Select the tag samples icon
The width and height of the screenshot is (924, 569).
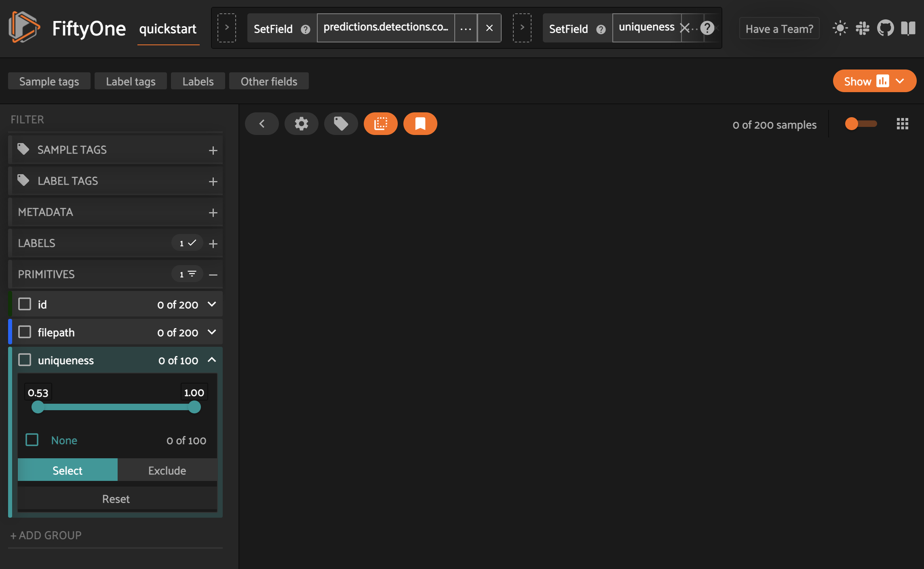(x=341, y=124)
